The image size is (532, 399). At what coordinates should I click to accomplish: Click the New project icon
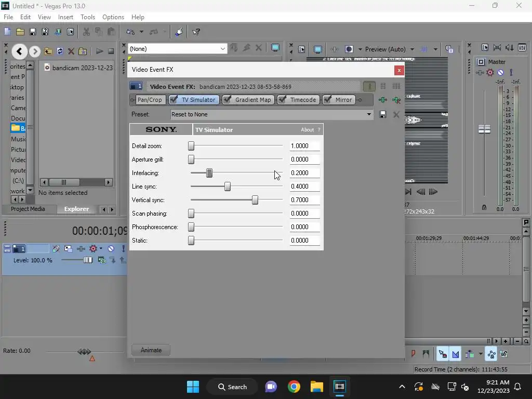7,32
